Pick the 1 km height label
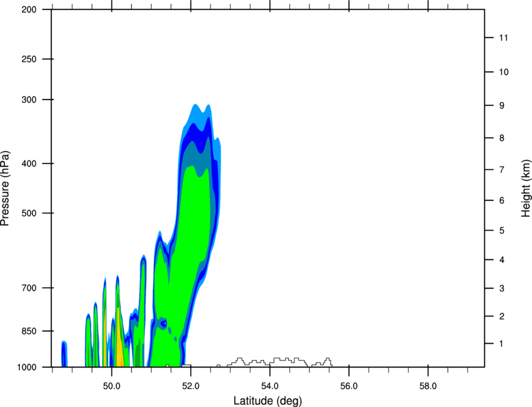Viewport: 532px width, 407px height. point(501,344)
